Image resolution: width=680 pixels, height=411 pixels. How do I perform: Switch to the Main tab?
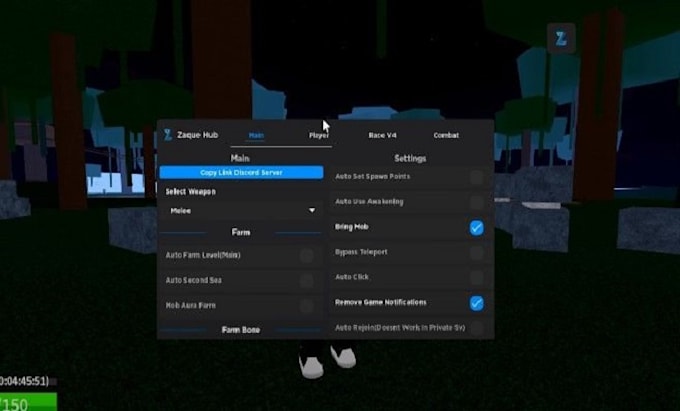click(256, 135)
